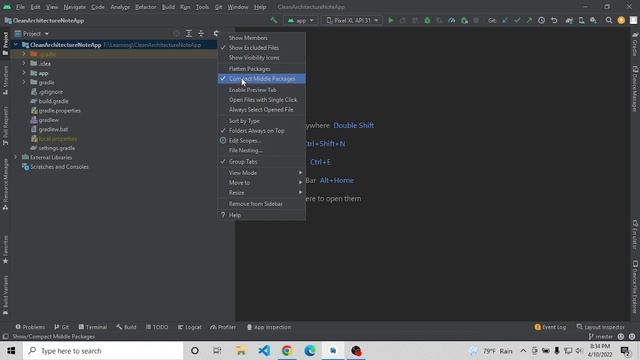Open the SDK Manager icon
Viewport: 640px width, 360px height.
[593, 20]
